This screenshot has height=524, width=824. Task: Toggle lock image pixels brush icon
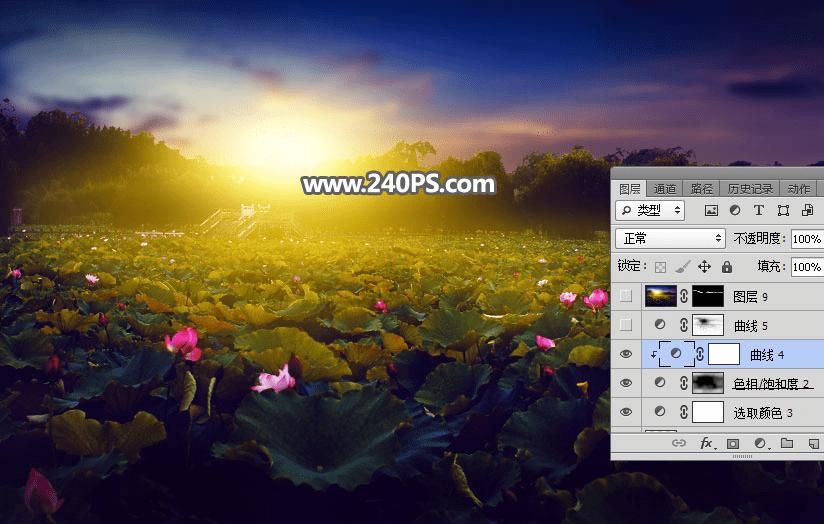682,266
